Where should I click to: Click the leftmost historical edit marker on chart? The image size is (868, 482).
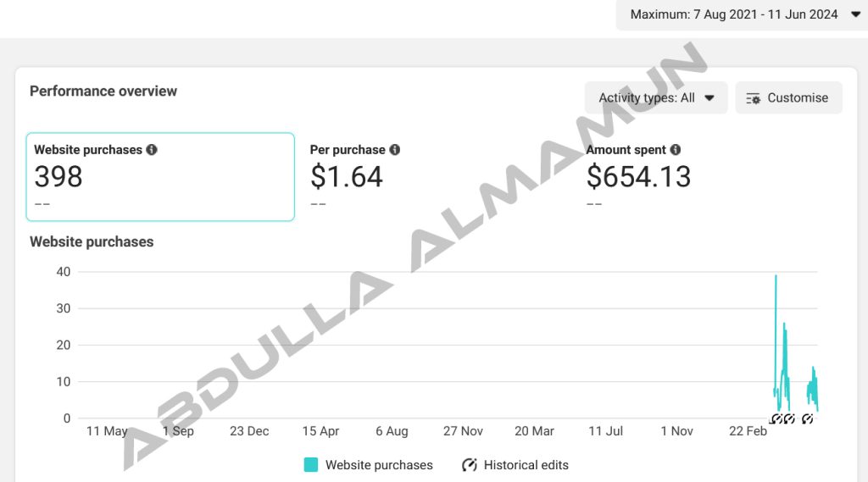coord(776,418)
